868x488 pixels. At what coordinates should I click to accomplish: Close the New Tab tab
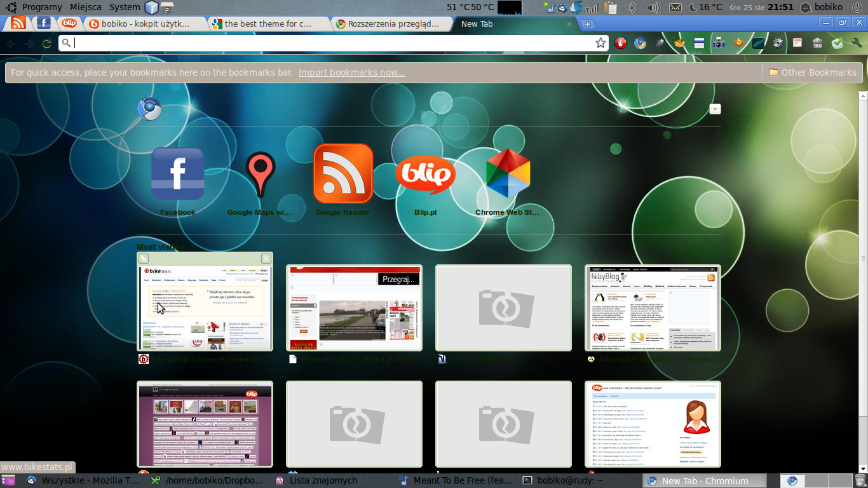[569, 24]
